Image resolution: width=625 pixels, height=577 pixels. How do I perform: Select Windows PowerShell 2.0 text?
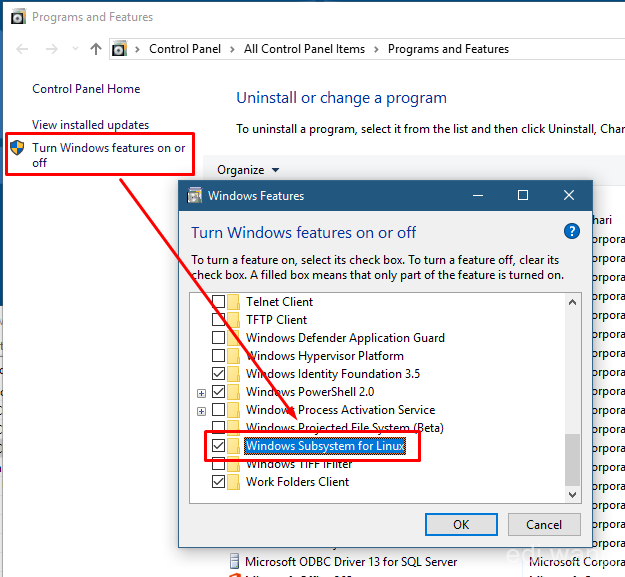click(310, 392)
